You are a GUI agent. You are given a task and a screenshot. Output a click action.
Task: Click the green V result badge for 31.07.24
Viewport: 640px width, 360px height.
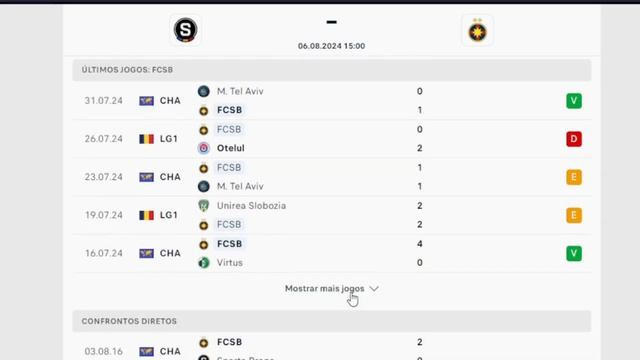point(574,101)
